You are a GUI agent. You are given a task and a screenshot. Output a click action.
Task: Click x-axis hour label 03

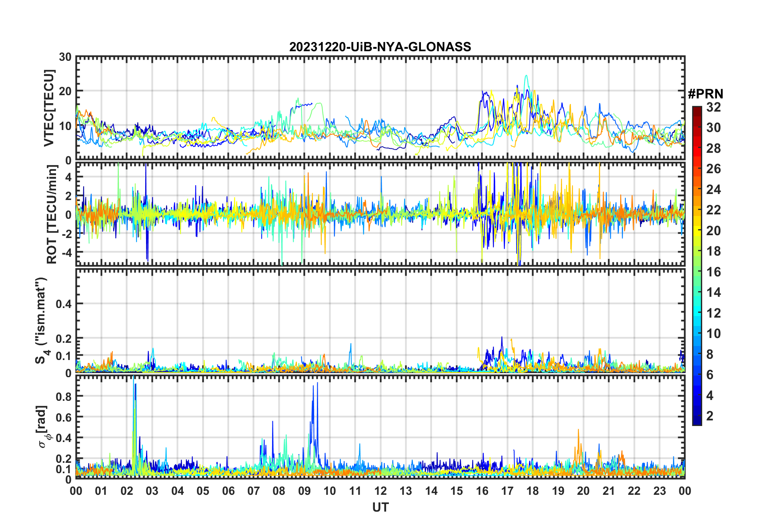click(152, 491)
